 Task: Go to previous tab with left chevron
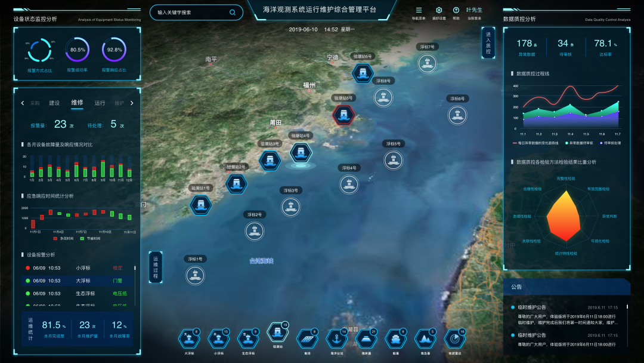23,103
